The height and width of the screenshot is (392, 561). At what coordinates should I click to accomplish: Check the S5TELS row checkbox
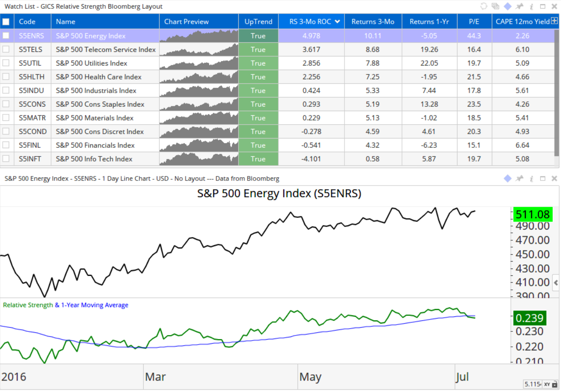click(6, 49)
